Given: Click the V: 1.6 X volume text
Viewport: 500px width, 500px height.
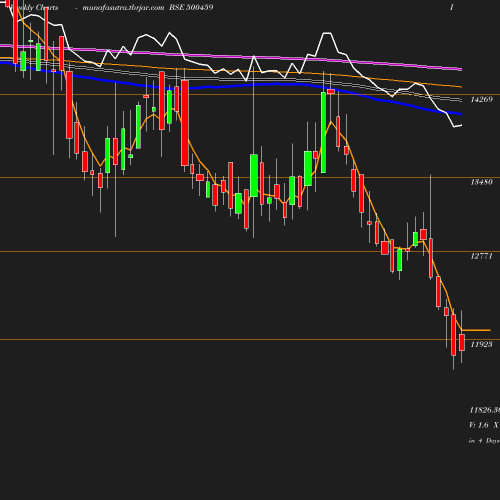Looking at the screenshot, I should point(484,425).
